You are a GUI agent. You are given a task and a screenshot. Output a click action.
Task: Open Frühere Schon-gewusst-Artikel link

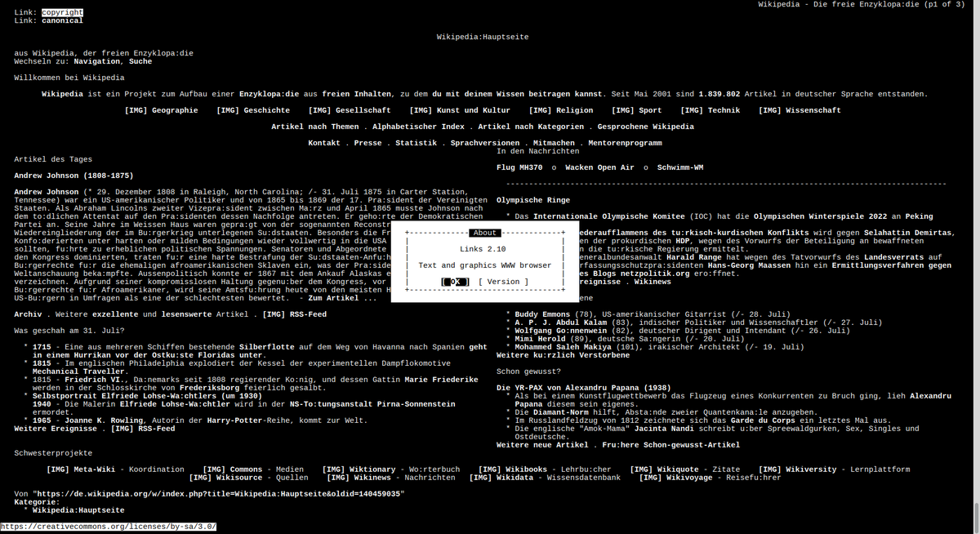click(670, 445)
